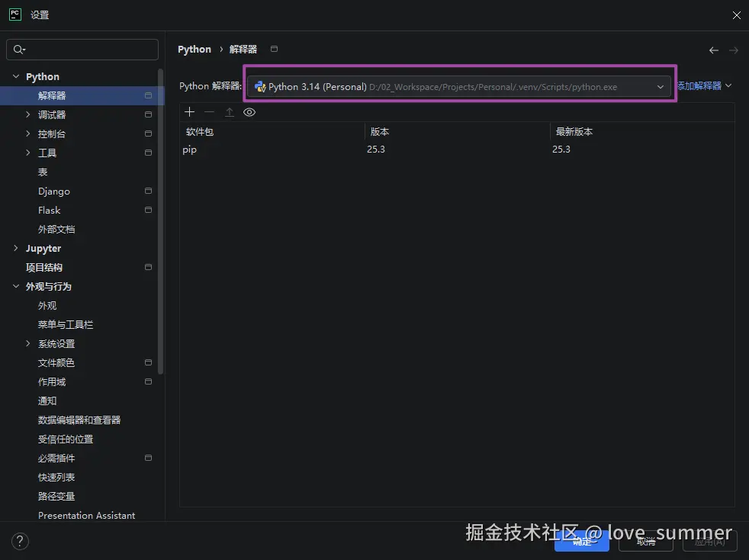
Task: Click the 软件包 column header
Action: pyautogui.click(x=200, y=132)
